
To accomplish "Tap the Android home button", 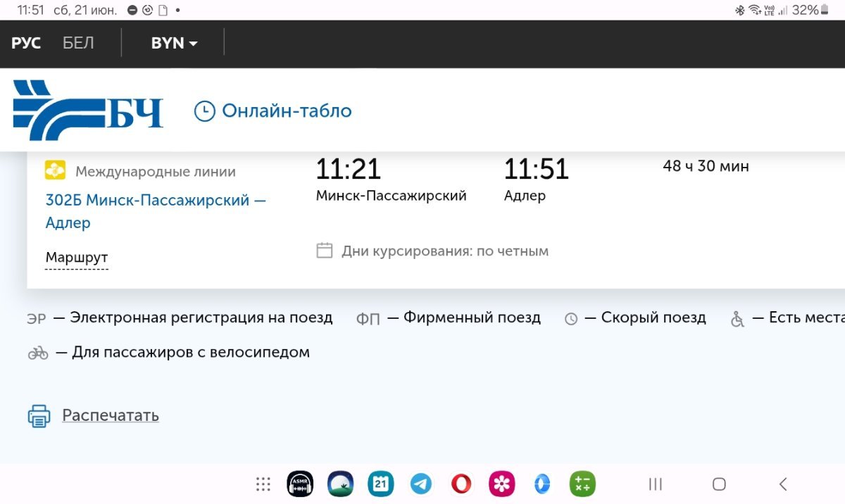I will (719, 484).
